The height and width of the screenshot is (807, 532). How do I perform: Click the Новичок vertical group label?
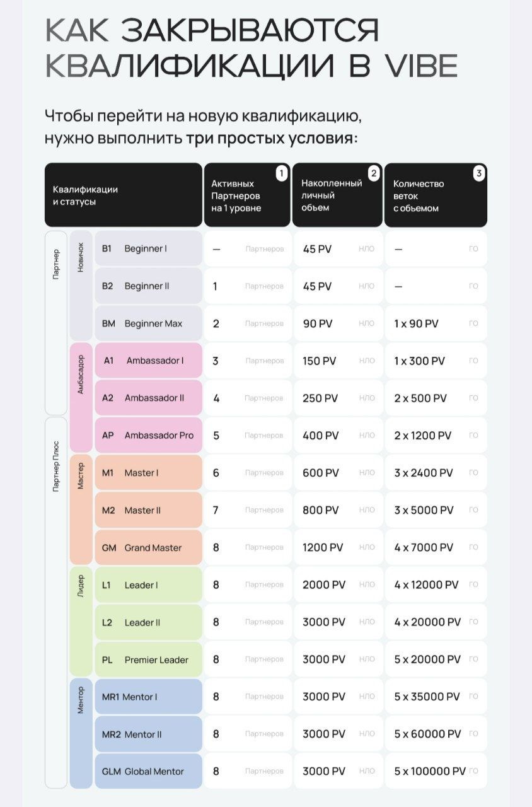coord(81,258)
